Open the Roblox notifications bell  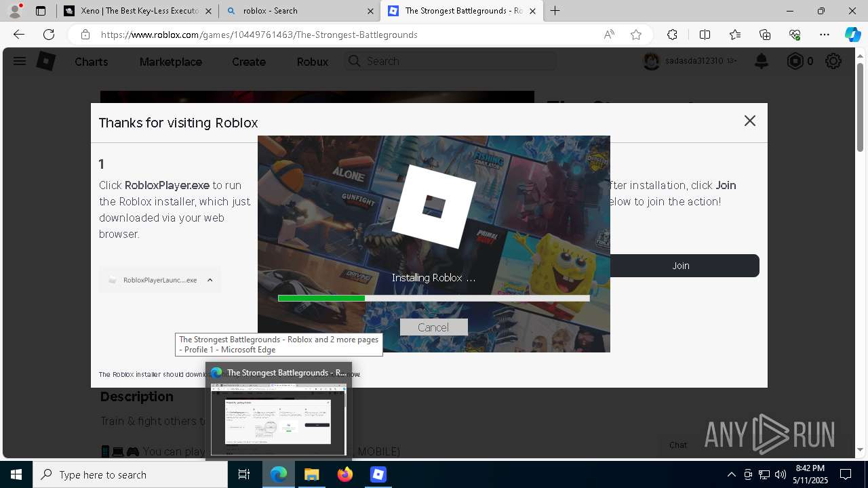762,62
